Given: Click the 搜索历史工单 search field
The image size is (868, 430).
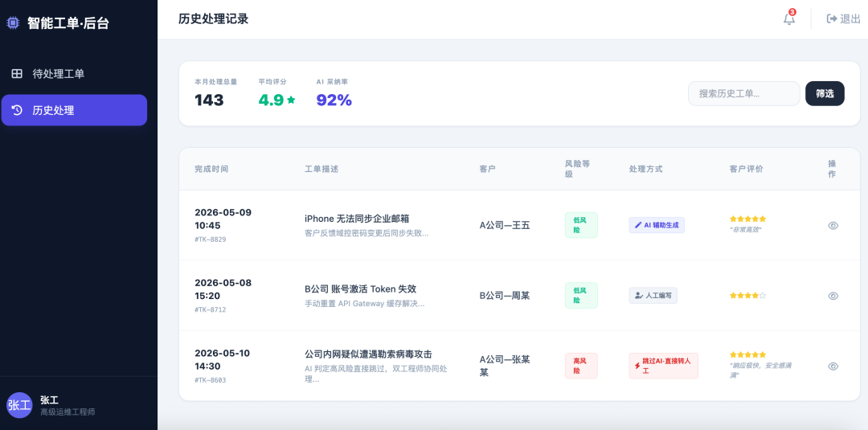Looking at the screenshot, I should pyautogui.click(x=743, y=93).
